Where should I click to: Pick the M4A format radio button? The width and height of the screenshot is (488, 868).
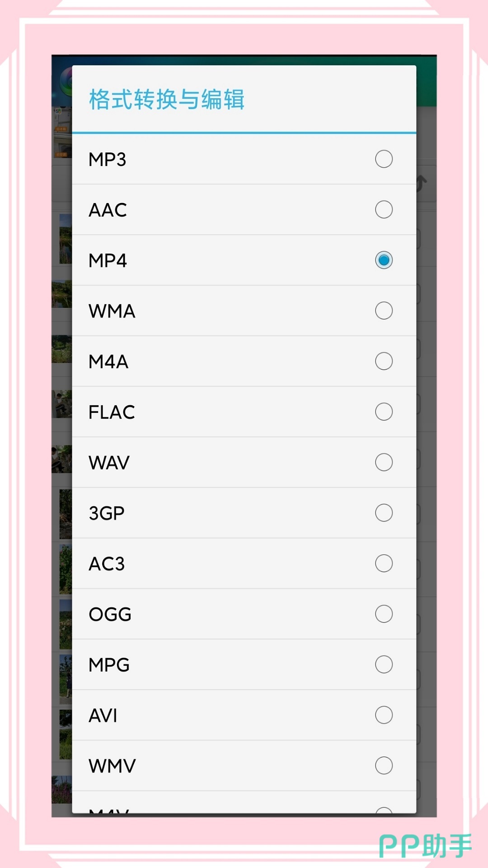click(x=384, y=361)
